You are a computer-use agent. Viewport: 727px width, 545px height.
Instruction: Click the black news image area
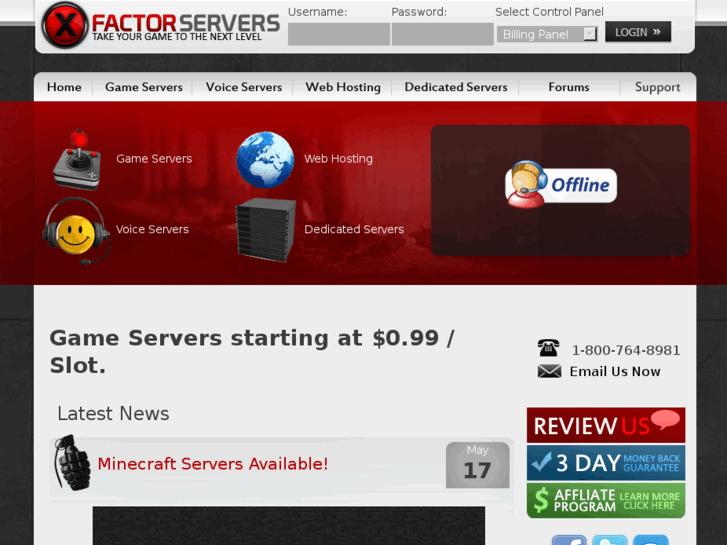click(289, 526)
